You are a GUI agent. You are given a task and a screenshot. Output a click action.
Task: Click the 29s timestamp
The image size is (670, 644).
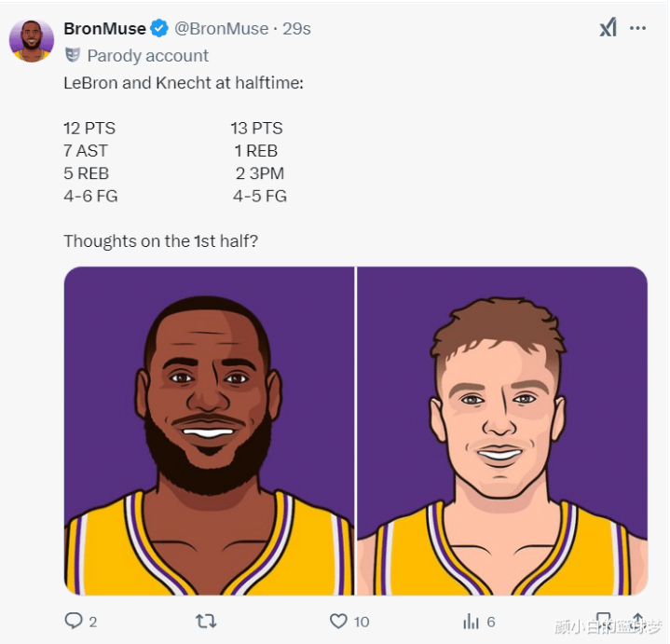click(296, 29)
